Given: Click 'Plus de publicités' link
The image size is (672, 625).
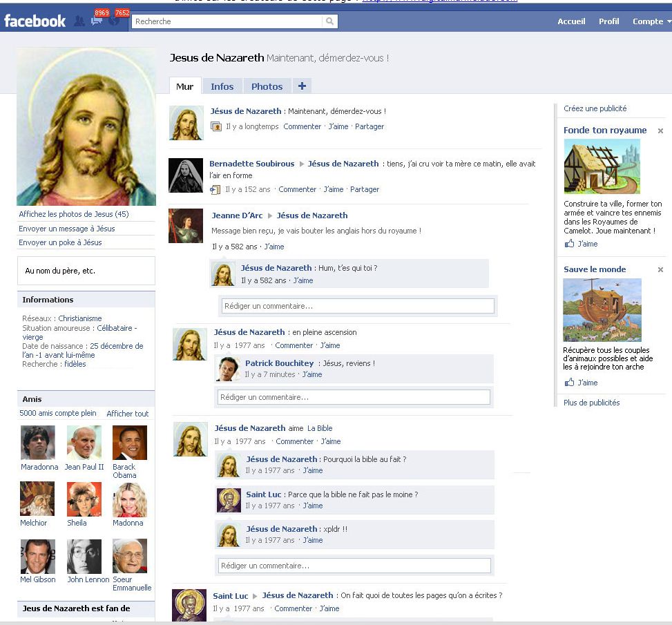Looking at the screenshot, I should pos(591,403).
